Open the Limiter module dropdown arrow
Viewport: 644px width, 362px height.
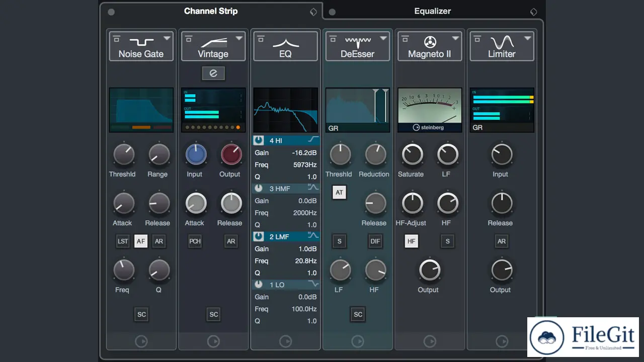point(527,38)
